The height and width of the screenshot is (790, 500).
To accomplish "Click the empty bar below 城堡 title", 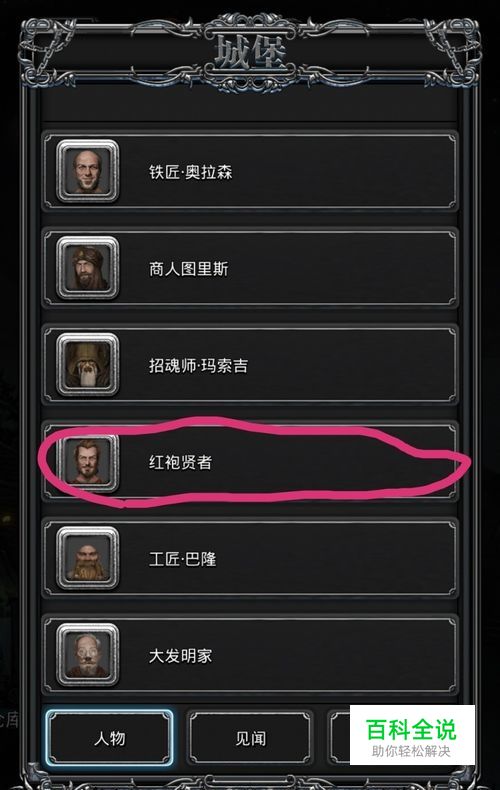I will (250, 105).
